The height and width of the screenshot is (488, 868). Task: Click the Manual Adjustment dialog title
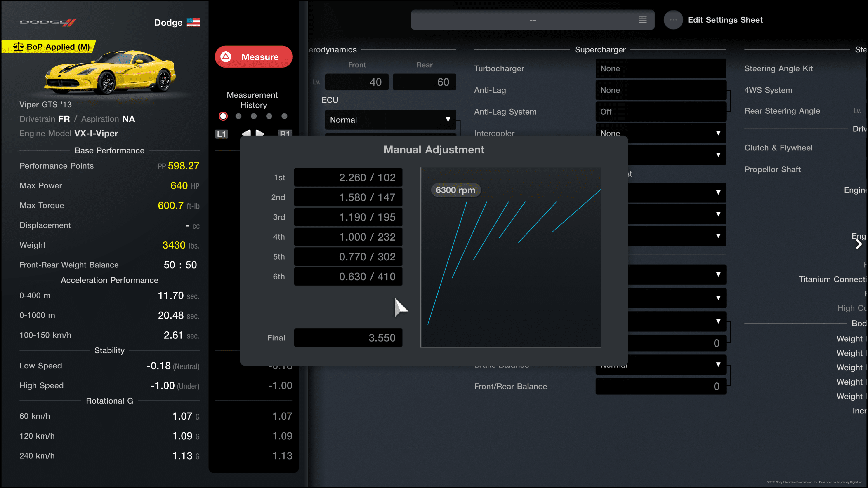(434, 150)
